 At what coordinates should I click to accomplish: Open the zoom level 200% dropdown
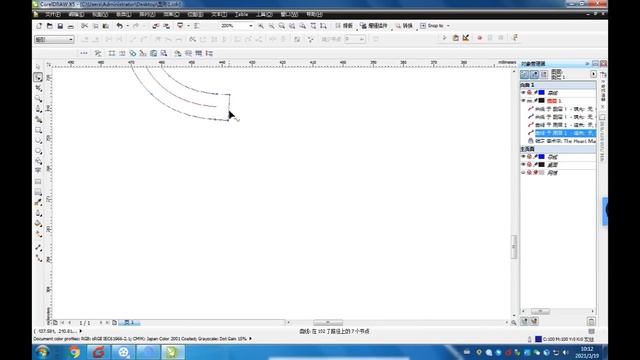pos(251,26)
